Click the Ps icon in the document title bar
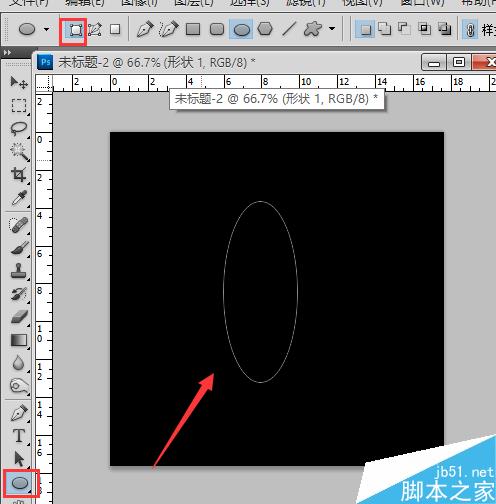496x504 pixels. (x=45, y=62)
